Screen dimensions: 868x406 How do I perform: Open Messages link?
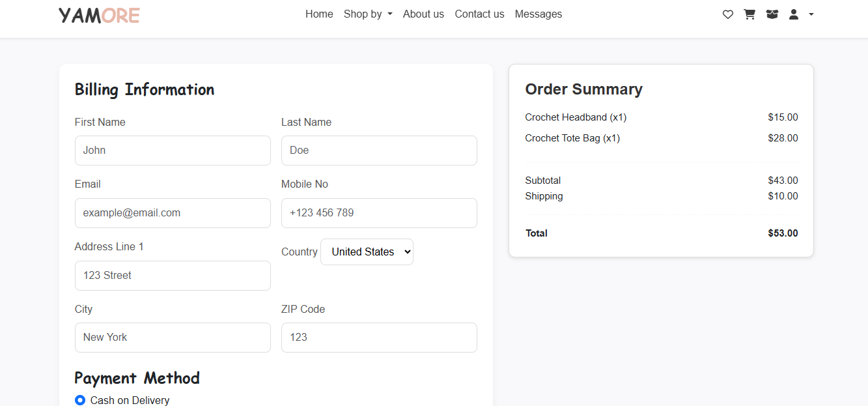click(538, 14)
